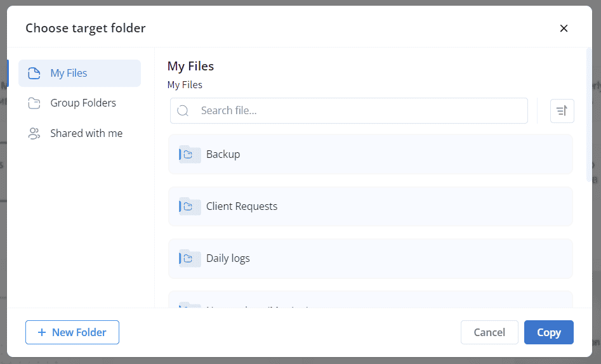Click the Shared with me people icon

(34, 133)
